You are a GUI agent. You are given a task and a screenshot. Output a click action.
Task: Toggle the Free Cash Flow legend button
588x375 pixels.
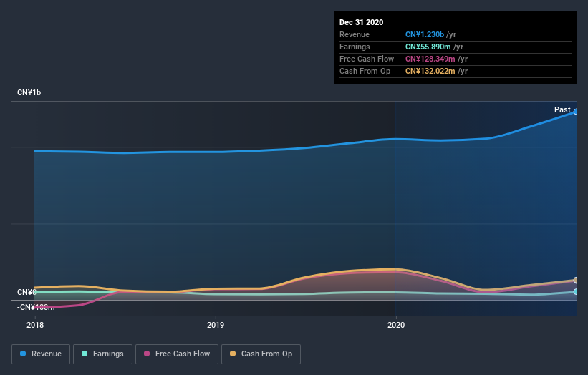[x=177, y=354]
